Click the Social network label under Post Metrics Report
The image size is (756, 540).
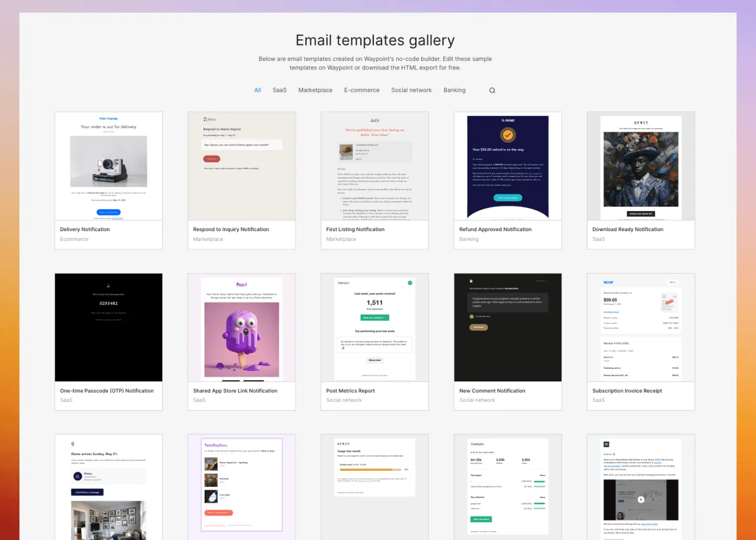(344, 400)
